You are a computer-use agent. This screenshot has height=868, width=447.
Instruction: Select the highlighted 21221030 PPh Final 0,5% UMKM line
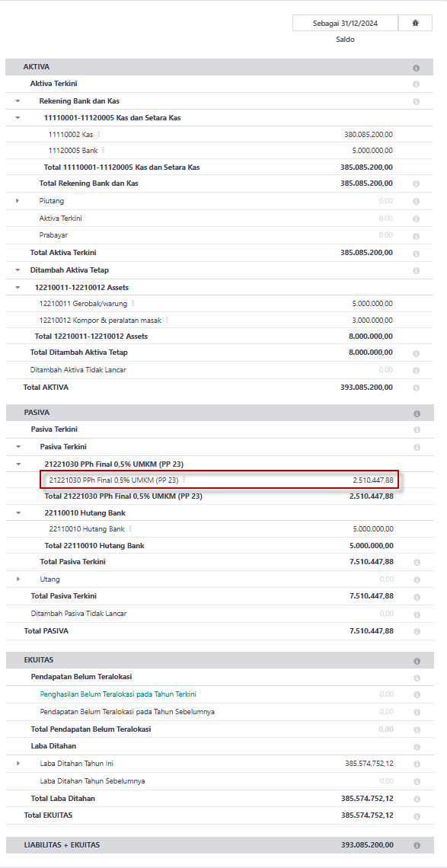tap(219, 480)
